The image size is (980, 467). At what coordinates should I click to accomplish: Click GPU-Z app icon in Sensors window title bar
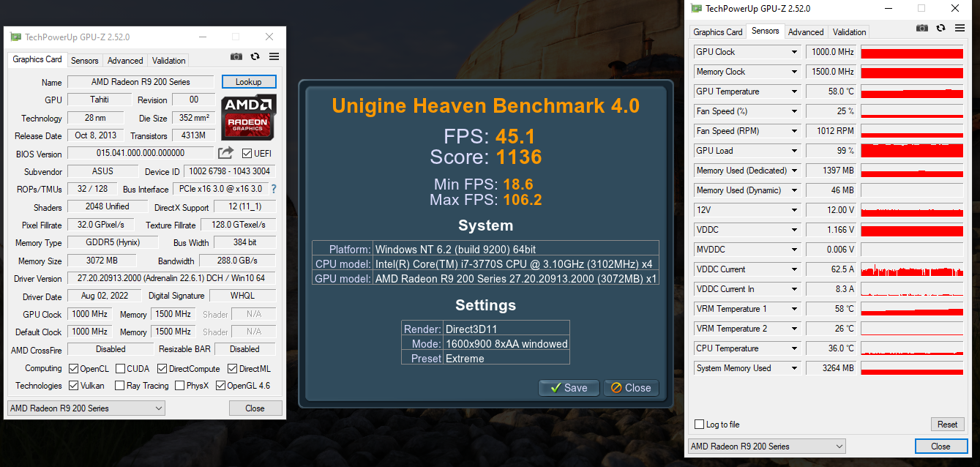[x=697, y=9]
